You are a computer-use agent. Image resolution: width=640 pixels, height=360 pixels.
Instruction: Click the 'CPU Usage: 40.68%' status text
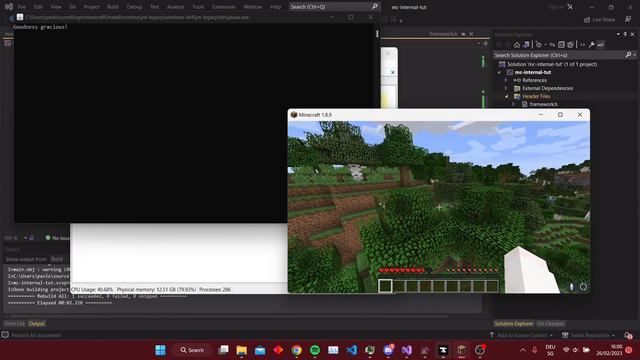pyautogui.click(x=92, y=289)
